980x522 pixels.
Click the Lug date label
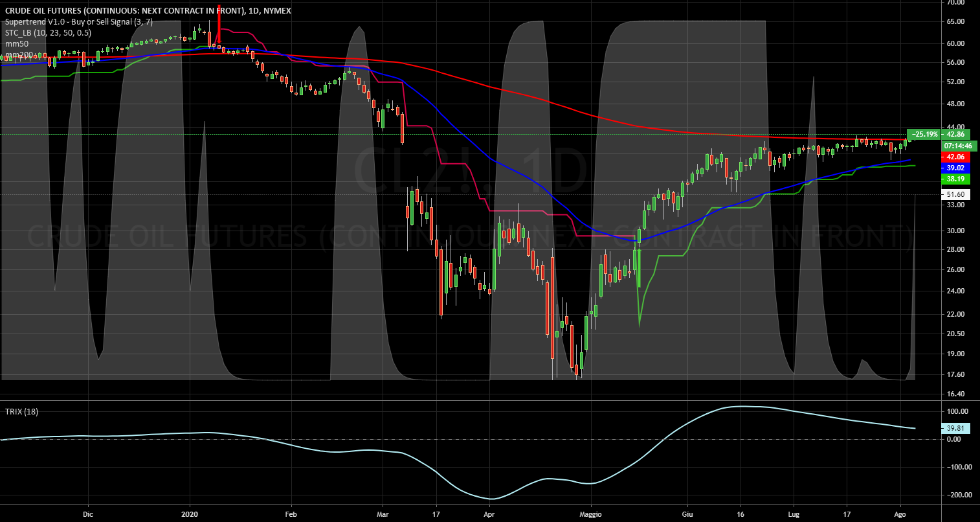pos(794,514)
